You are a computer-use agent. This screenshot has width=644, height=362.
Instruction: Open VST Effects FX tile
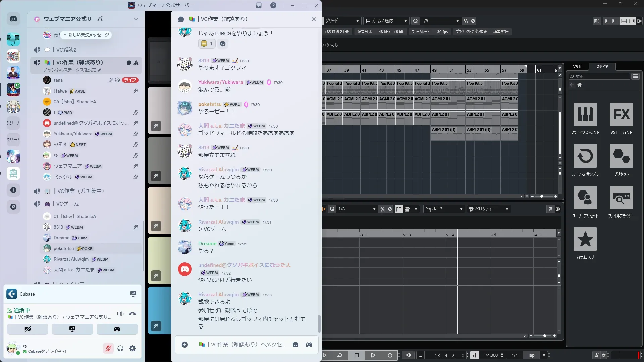tap(621, 115)
